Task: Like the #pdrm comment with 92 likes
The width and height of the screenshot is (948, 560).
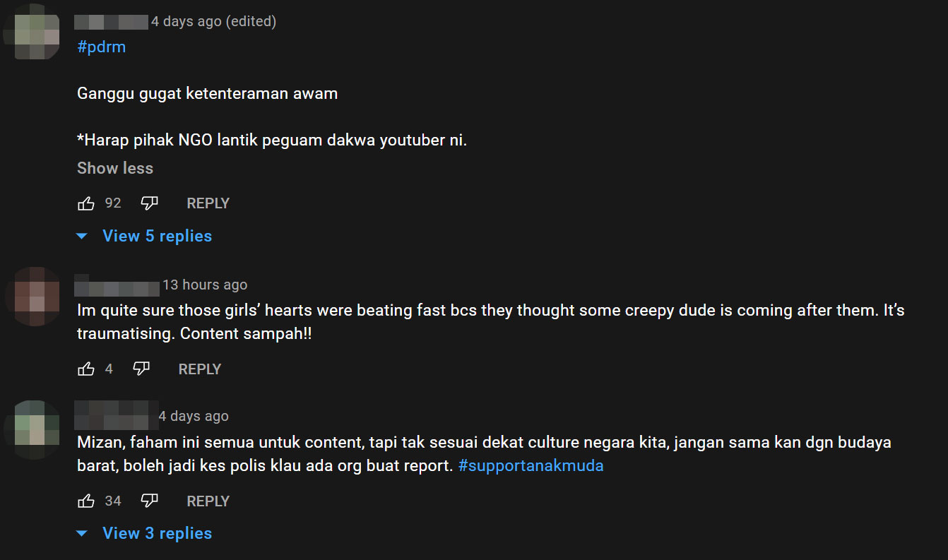Action: (86, 203)
